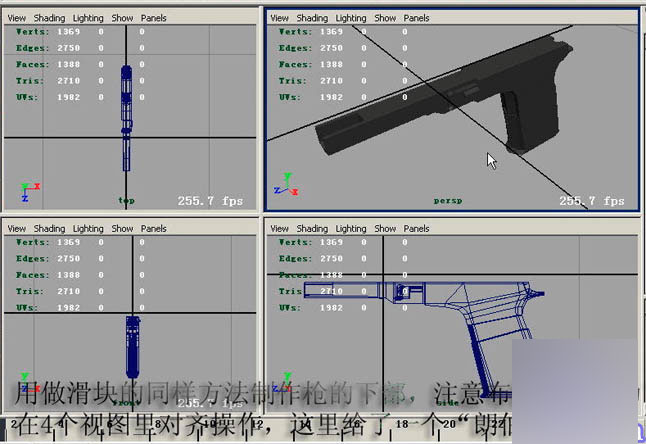Open View menu in top viewport
This screenshot has width=646, height=444.
[17, 18]
